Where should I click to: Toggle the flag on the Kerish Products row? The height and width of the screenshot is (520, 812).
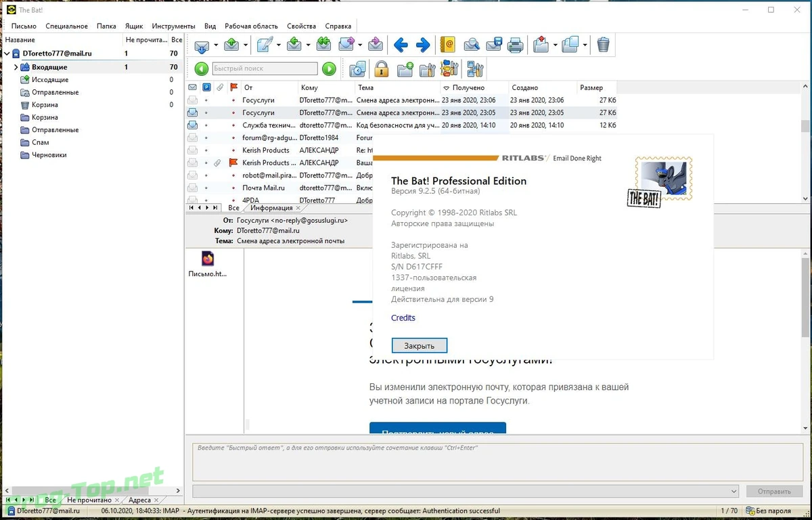pyautogui.click(x=233, y=162)
